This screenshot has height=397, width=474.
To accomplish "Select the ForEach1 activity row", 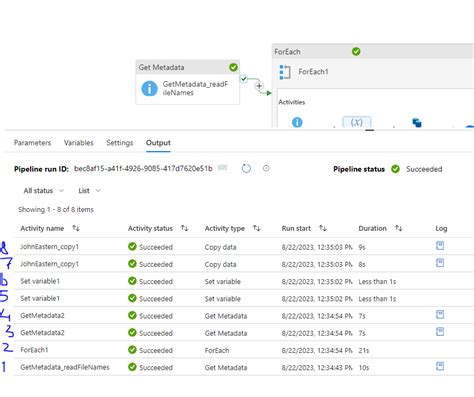I will [x=244, y=350].
